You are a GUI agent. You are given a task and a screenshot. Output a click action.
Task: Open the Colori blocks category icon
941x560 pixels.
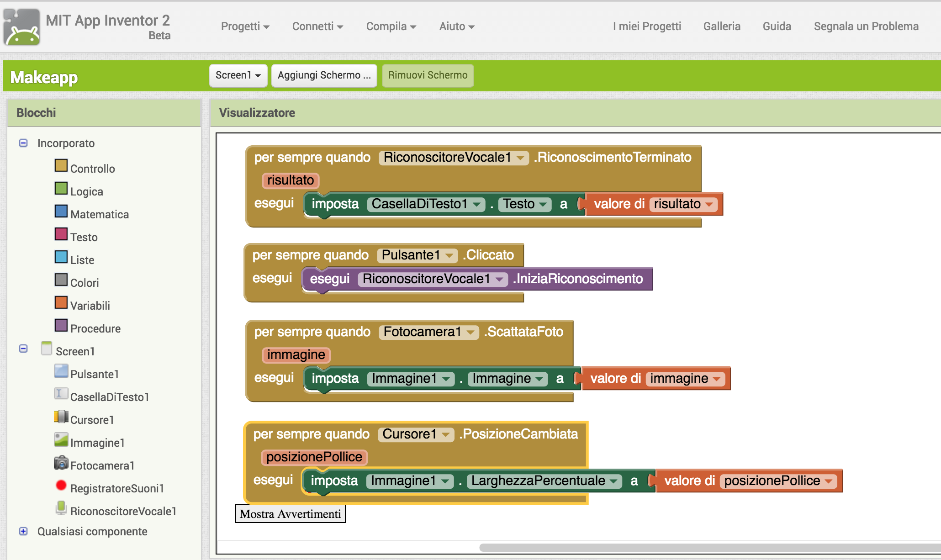pyautogui.click(x=61, y=280)
